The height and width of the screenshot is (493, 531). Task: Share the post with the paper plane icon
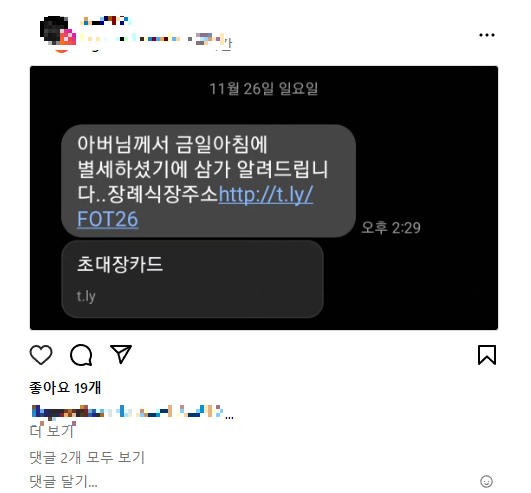tap(121, 354)
